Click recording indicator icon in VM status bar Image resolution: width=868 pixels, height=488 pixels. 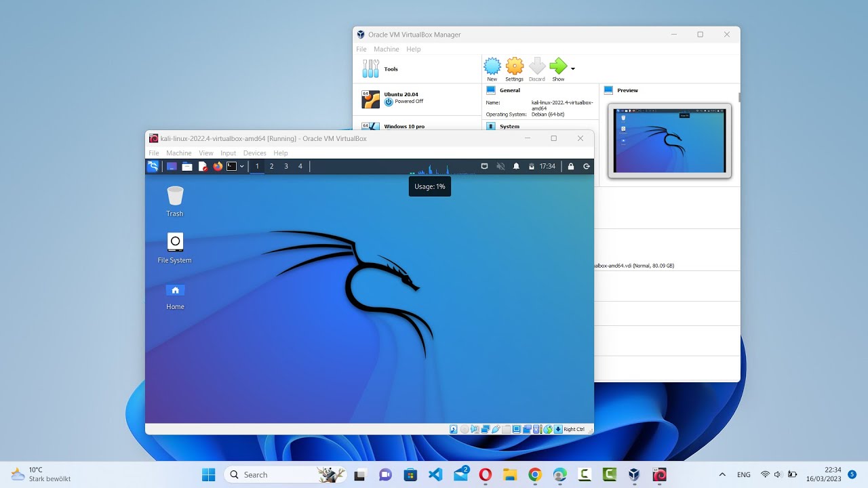click(x=528, y=429)
